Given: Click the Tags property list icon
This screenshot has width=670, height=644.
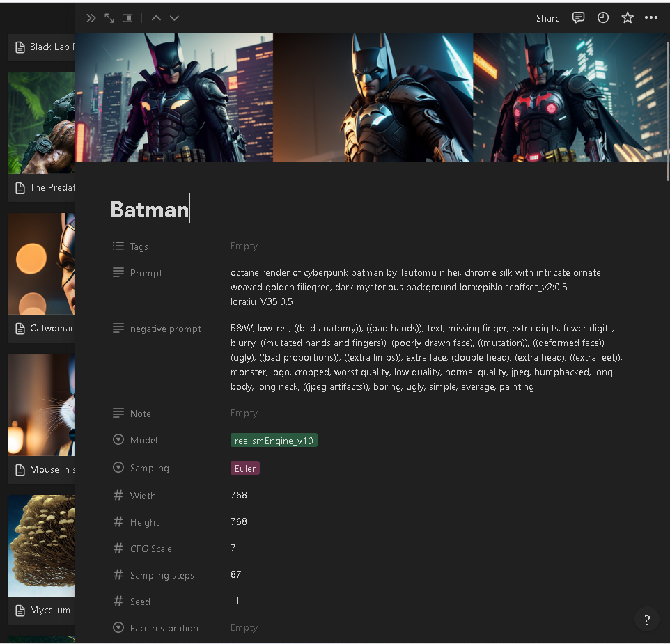Looking at the screenshot, I should point(118,246).
